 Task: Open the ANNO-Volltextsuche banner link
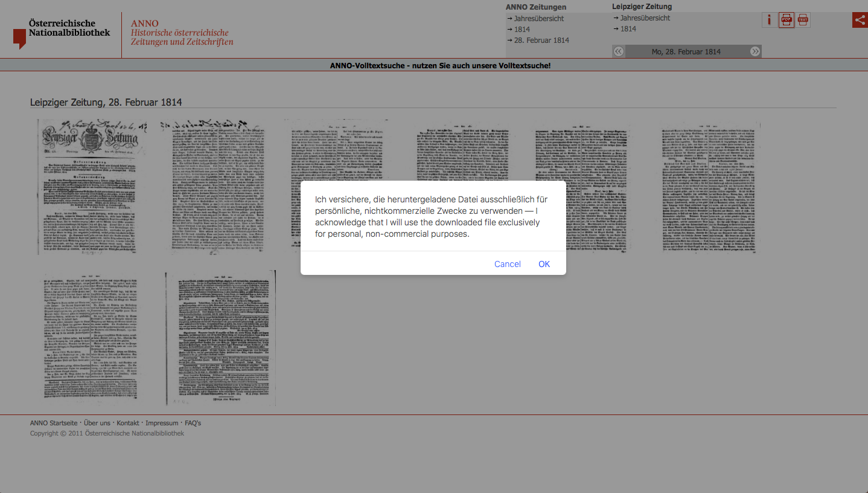(x=440, y=65)
